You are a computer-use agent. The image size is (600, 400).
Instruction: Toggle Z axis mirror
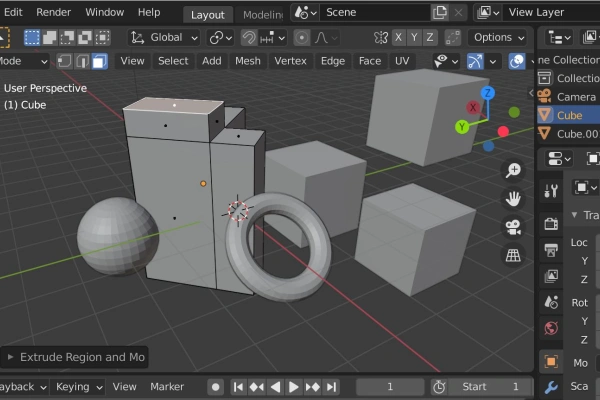430,38
